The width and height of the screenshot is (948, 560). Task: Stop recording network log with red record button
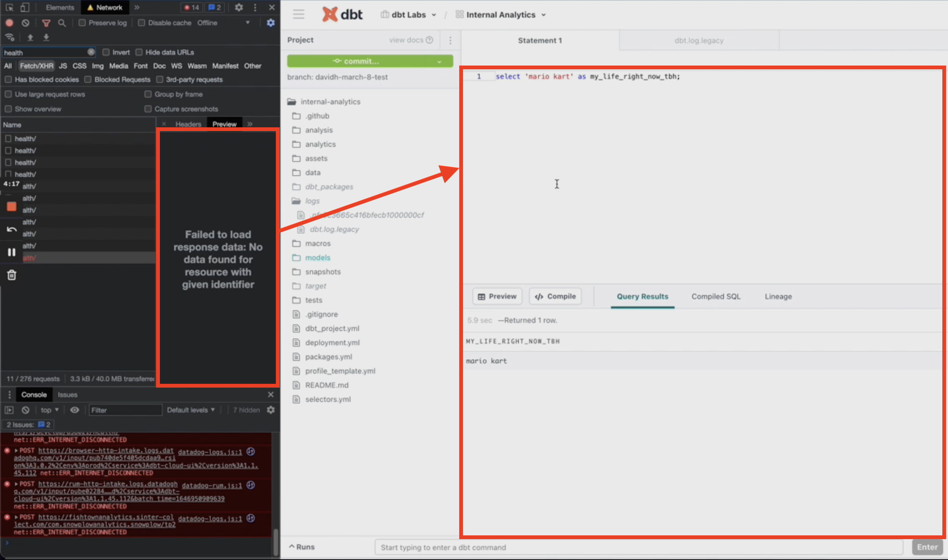(9, 23)
